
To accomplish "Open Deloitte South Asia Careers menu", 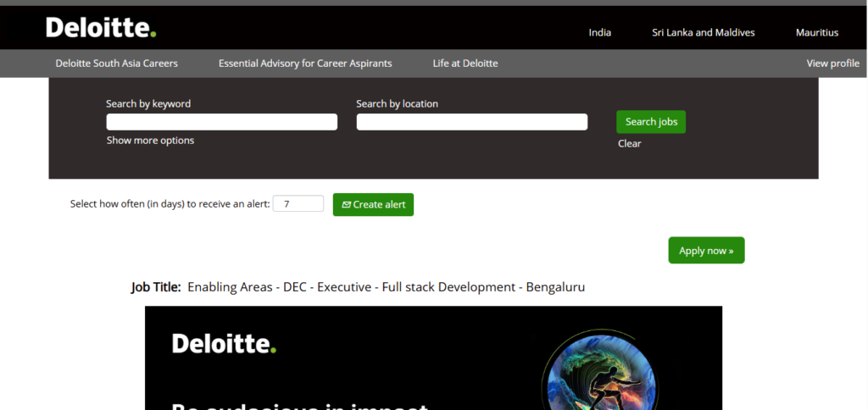I will tap(117, 63).
